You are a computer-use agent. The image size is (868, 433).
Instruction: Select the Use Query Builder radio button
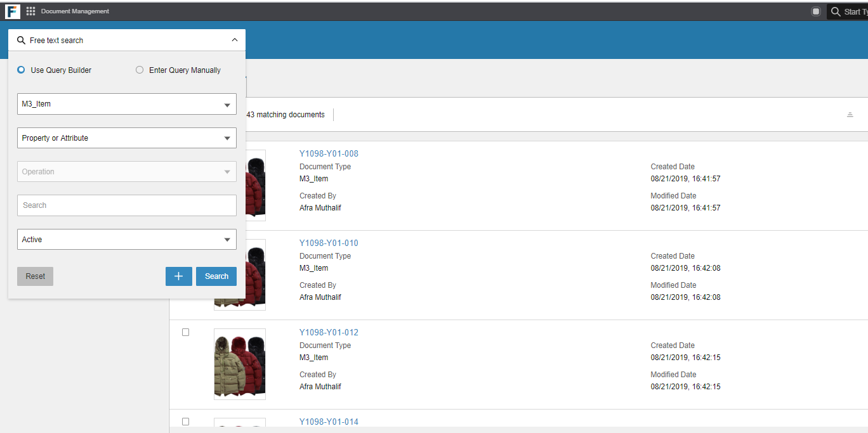click(x=22, y=70)
